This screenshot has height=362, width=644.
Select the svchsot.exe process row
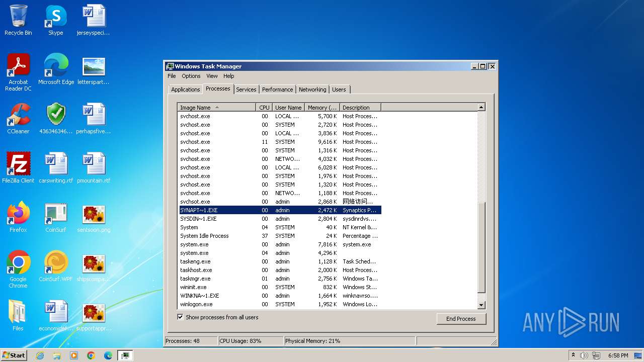(279, 202)
